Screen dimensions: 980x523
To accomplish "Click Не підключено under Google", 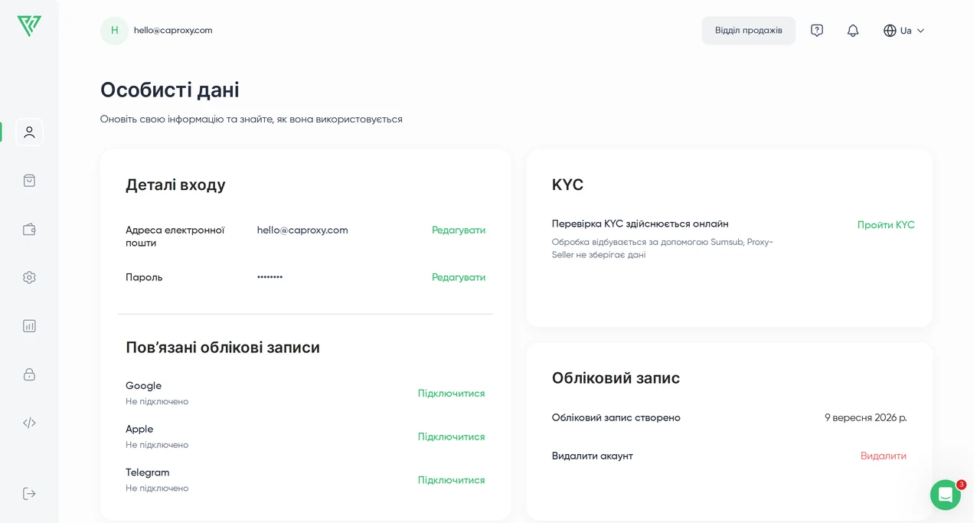I will click(x=157, y=401).
